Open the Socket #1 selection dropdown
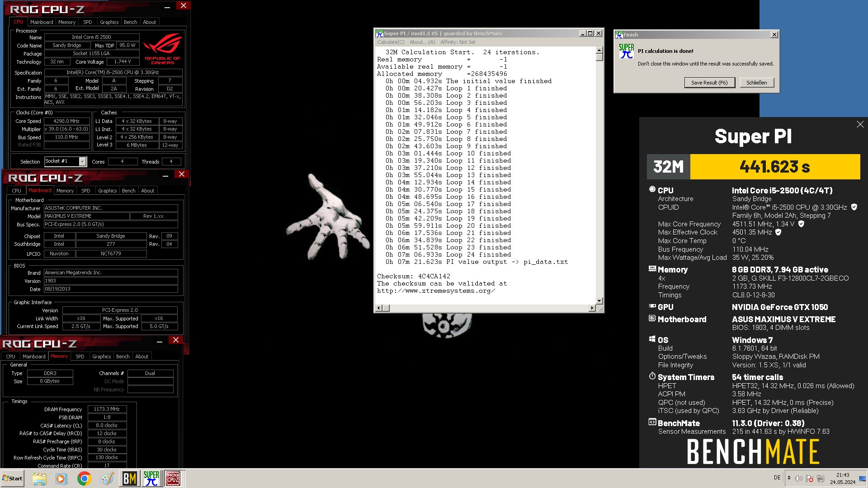The image size is (868, 488). (x=82, y=161)
